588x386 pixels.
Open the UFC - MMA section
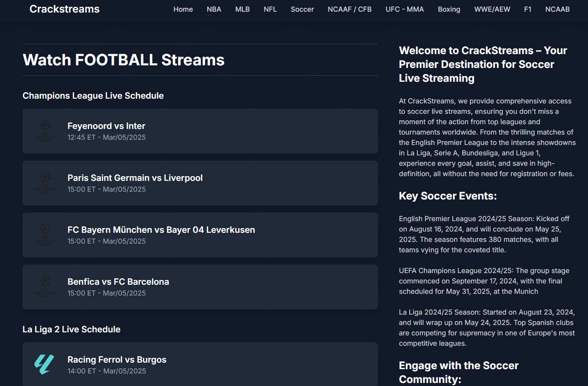point(405,9)
